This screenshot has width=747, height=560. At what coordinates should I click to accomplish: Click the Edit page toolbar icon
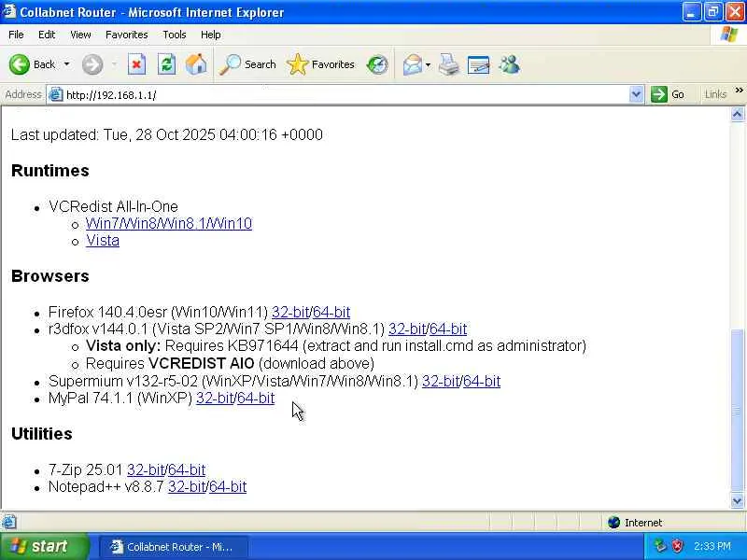tap(479, 64)
